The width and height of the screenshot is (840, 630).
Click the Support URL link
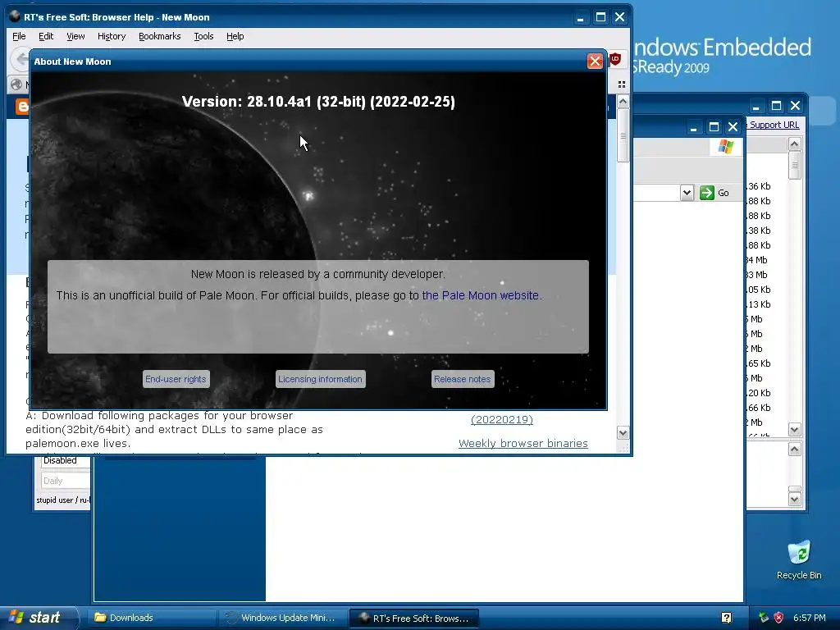pyautogui.click(x=774, y=125)
